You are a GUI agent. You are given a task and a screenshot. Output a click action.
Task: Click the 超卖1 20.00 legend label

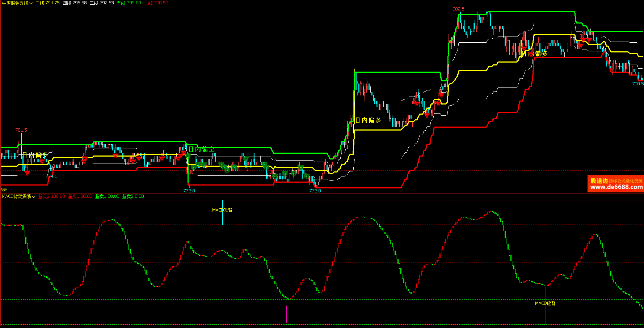point(107,196)
